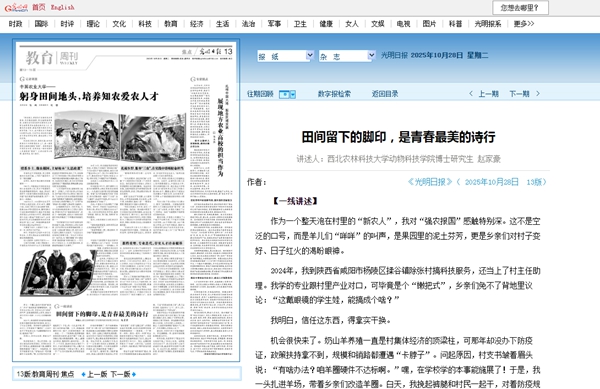Open the 法治 menu item
The height and width of the screenshot is (389, 600).
coord(248,24)
